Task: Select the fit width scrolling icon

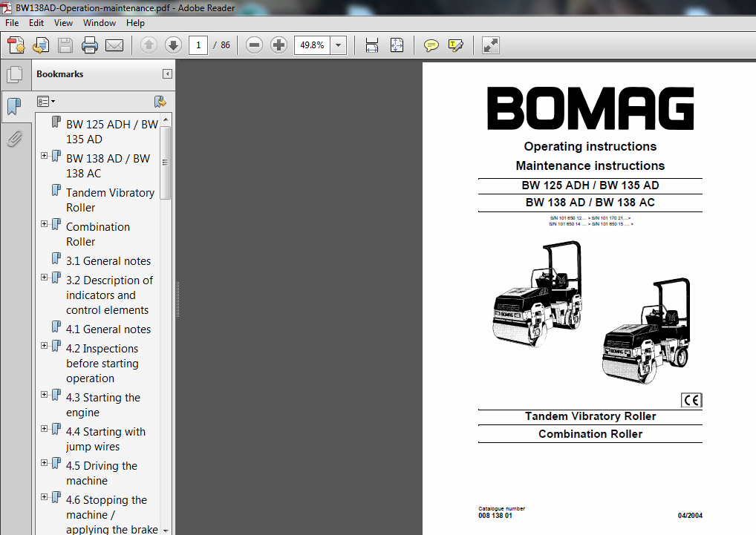Action: point(372,45)
